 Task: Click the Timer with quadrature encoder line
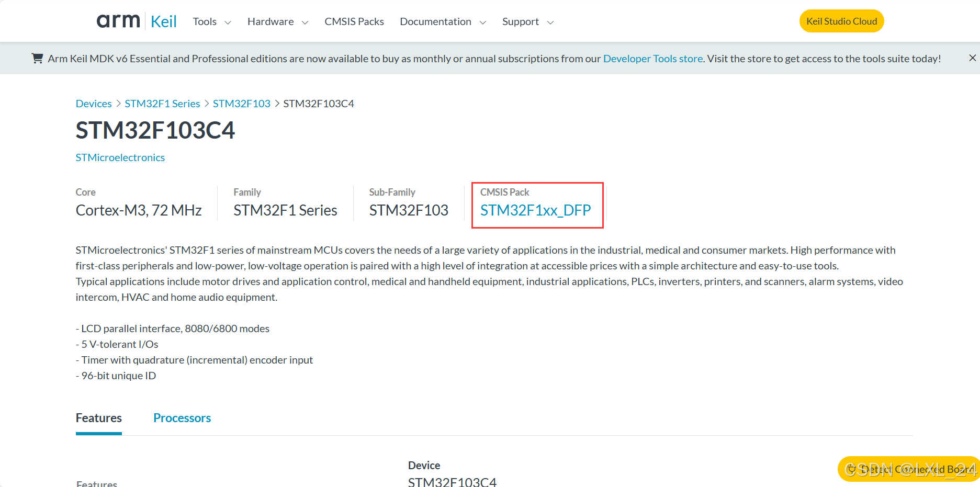(195, 360)
